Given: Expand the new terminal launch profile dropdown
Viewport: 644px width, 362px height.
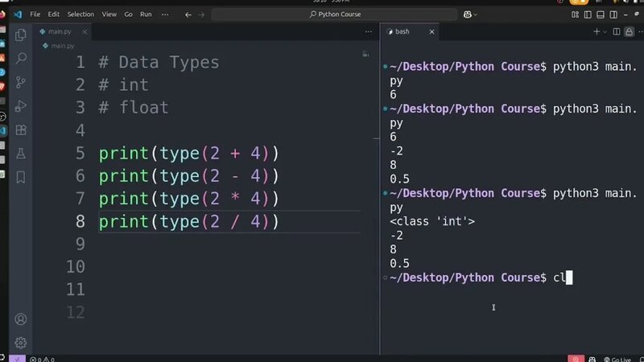Looking at the screenshot, I should point(605,32).
